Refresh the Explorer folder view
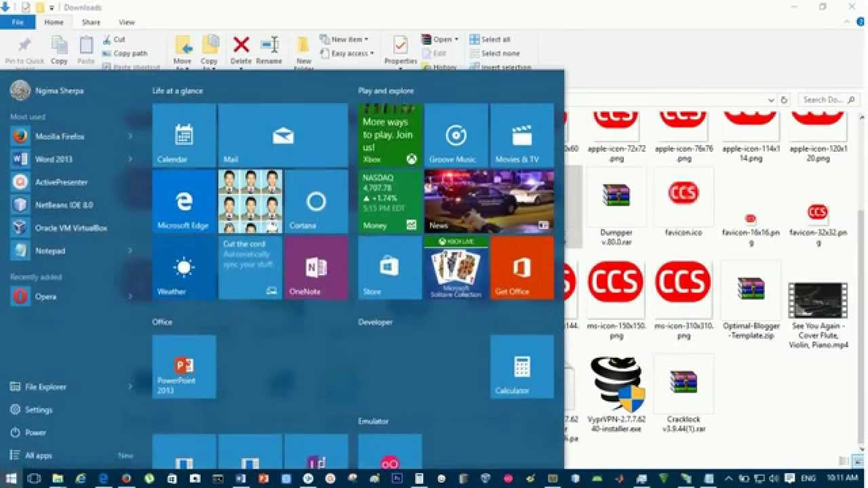868x488 pixels. 785,100
